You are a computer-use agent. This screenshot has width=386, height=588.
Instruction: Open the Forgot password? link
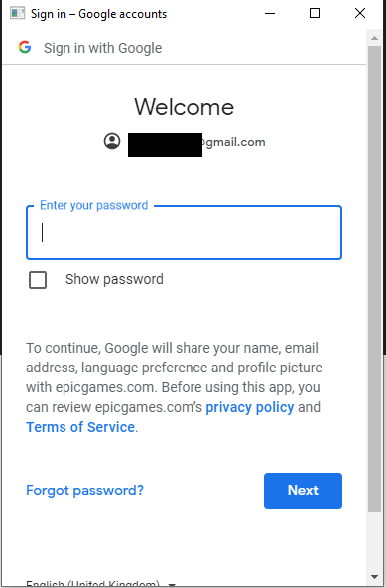coord(84,490)
